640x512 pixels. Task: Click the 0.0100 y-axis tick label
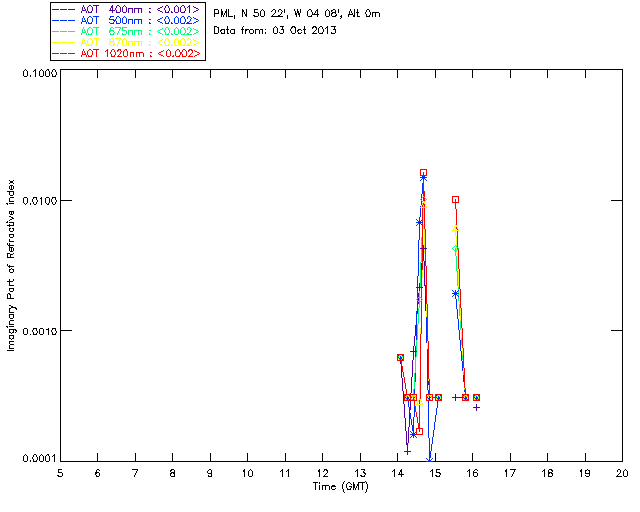coord(40,201)
